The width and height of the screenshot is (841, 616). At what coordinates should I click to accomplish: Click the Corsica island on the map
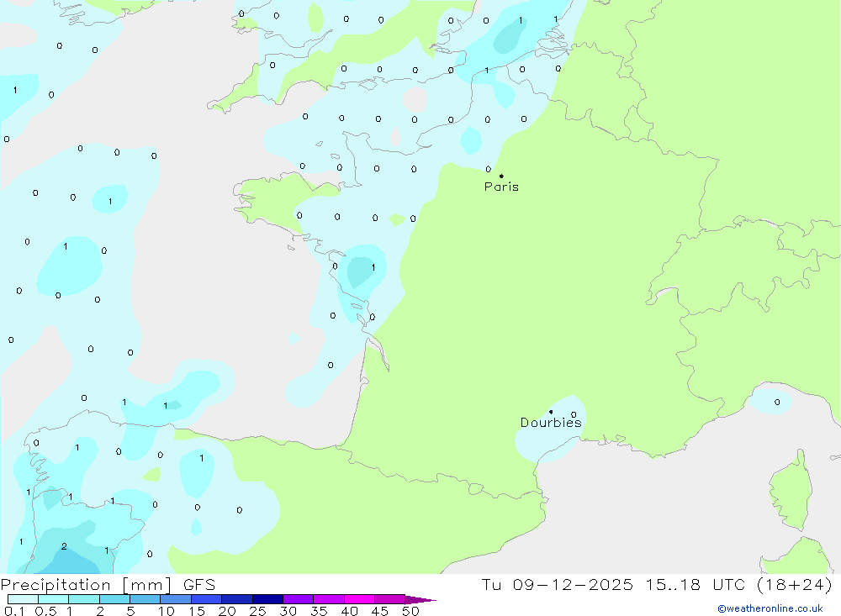pos(791,491)
